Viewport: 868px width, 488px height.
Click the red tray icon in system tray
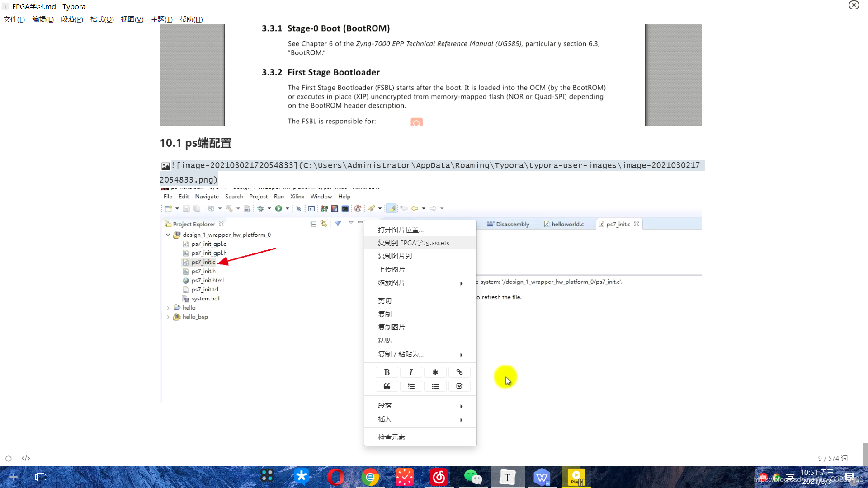click(763, 477)
